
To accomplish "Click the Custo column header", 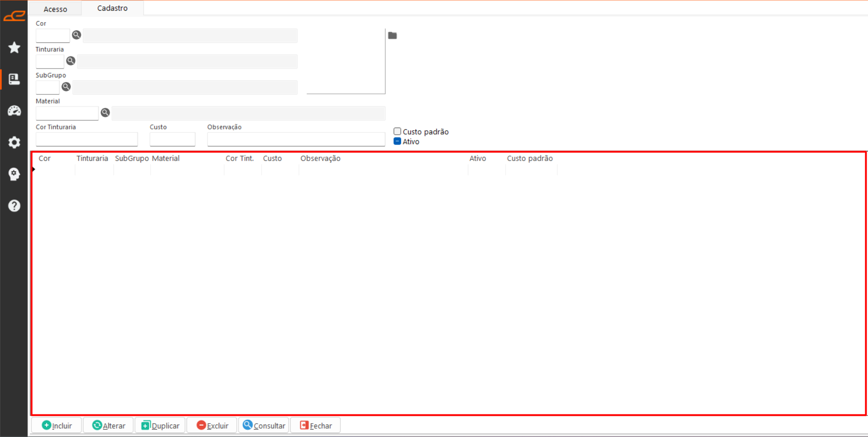I will tap(272, 158).
